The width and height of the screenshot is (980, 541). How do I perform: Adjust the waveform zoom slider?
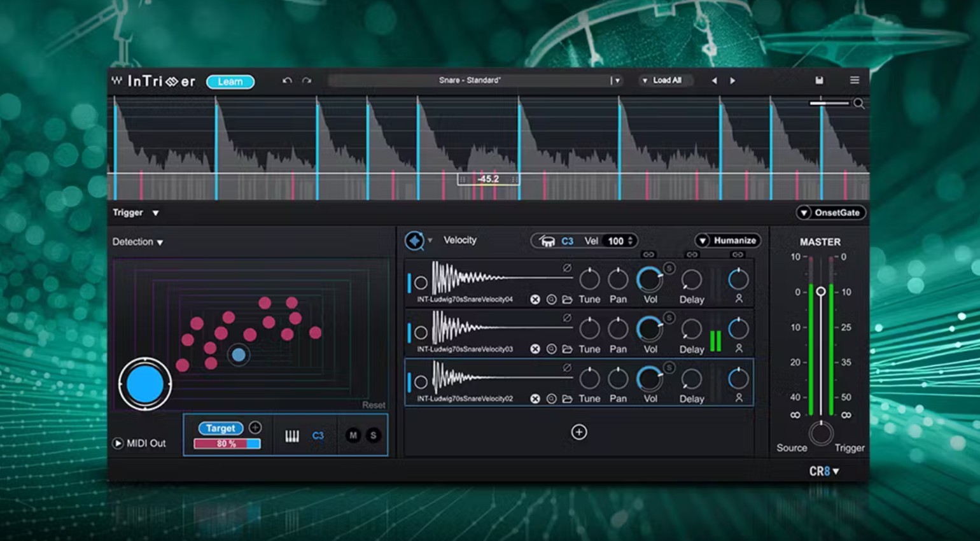click(829, 102)
